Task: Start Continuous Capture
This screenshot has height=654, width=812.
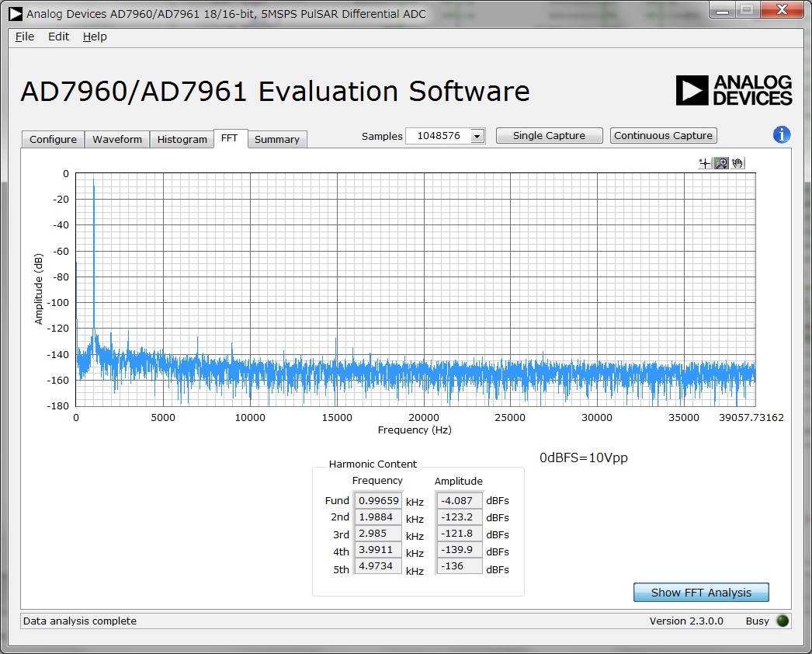Action: [664, 136]
